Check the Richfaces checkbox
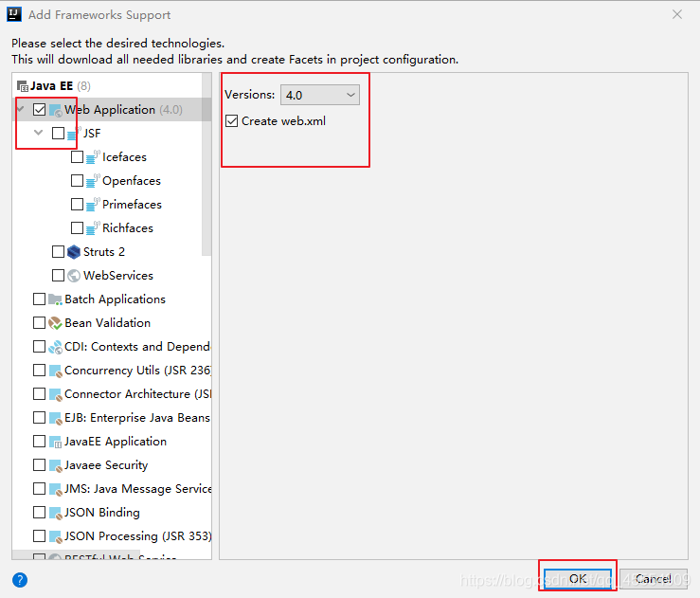 78,227
